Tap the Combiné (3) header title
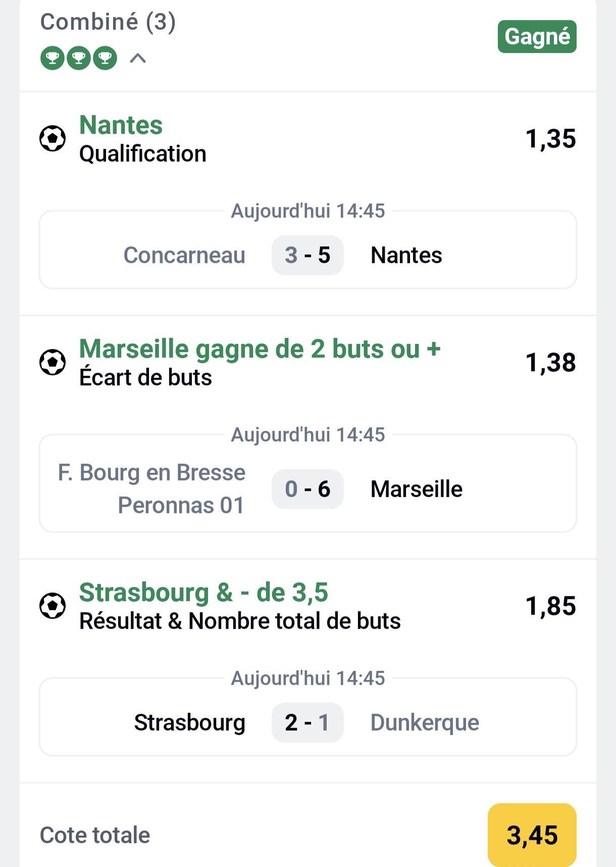616x867 pixels. [108, 22]
